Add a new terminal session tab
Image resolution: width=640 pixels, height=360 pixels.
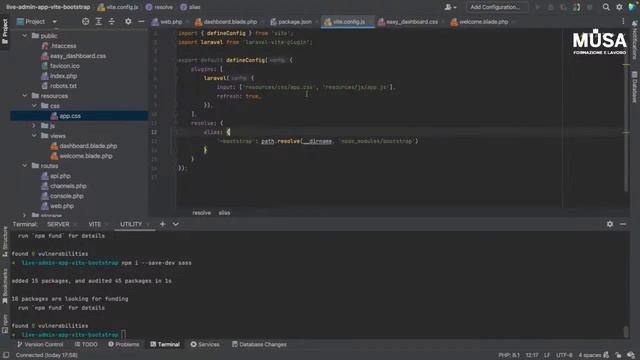coord(162,224)
